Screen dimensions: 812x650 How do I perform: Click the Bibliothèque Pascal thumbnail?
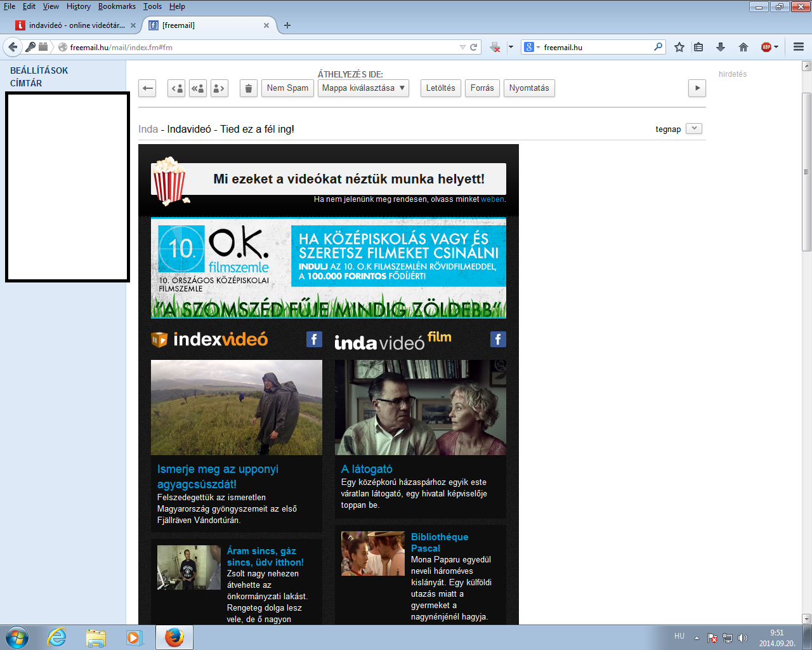coord(373,554)
